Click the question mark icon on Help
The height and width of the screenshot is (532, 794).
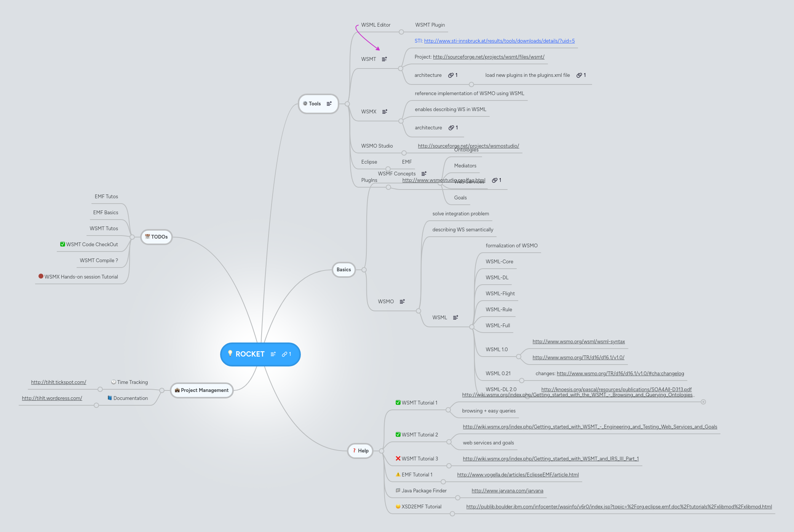[354, 451]
